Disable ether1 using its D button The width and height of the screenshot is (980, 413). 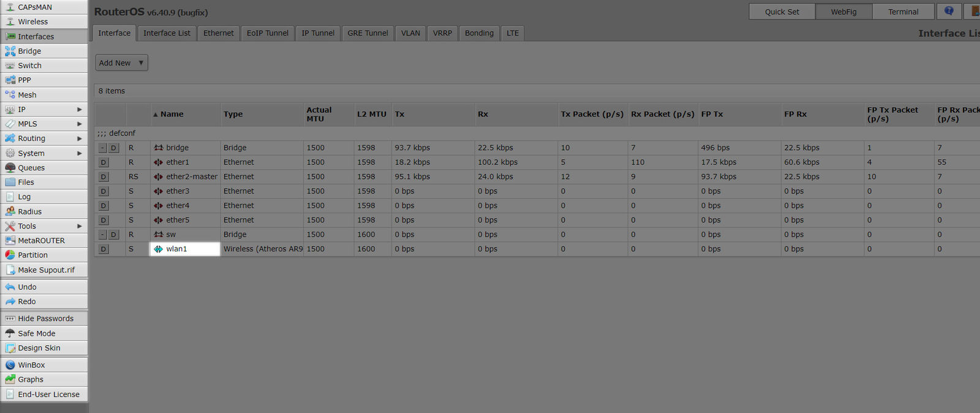[x=104, y=162]
